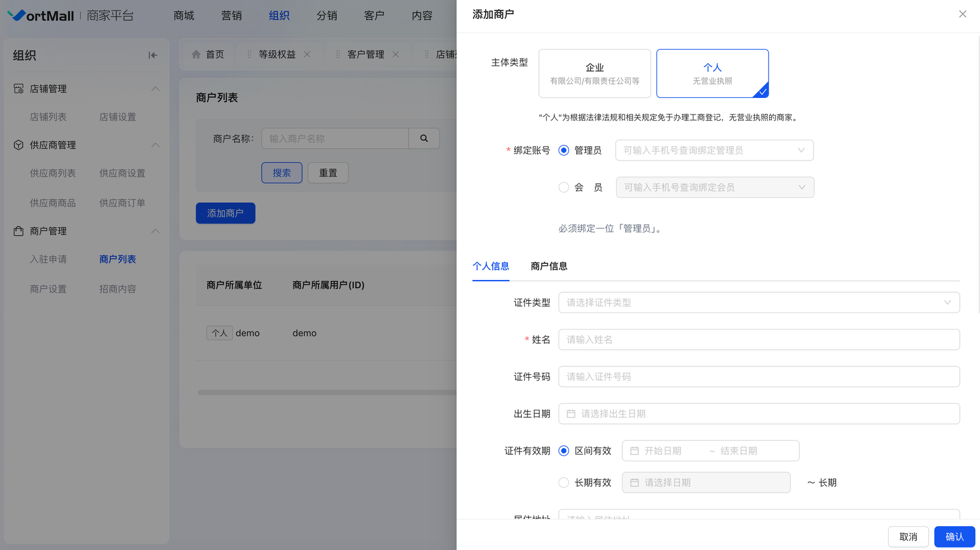The image size is (980, 550).
Task: Click the 供应商管理 cube icon
Action: pos(18,145)
